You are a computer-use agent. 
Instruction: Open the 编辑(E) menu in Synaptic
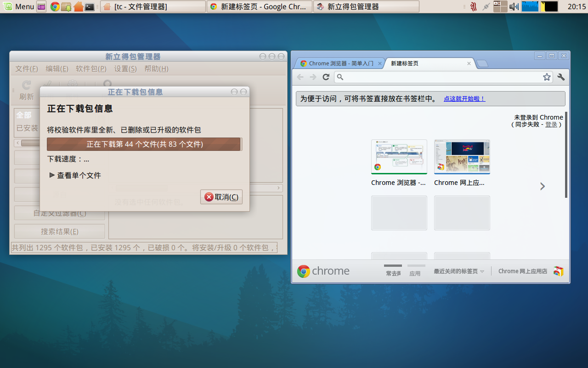point(57,69)
